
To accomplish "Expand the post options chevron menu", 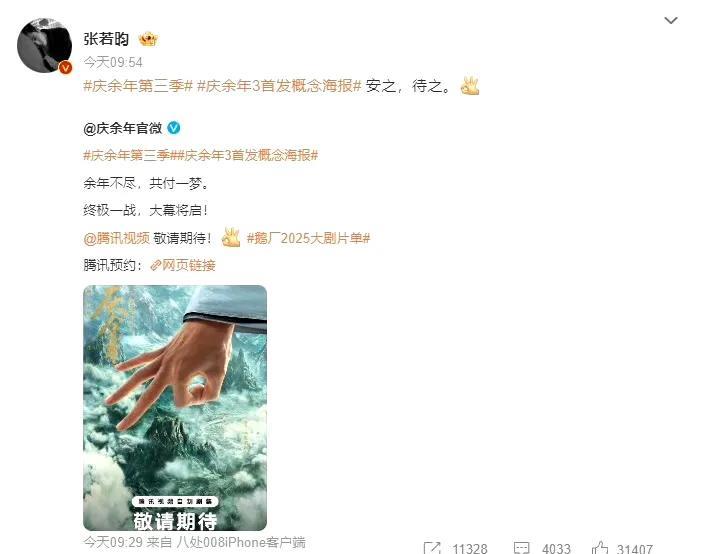I will tap(671, 20).
